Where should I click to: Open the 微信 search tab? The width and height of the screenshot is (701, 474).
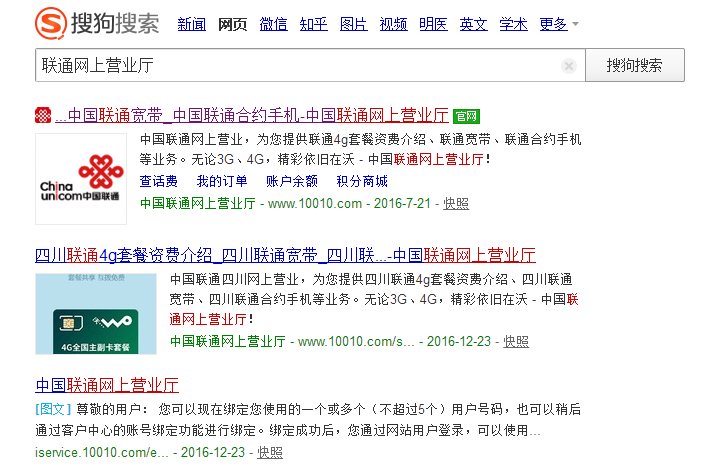(x=273, y=24)
